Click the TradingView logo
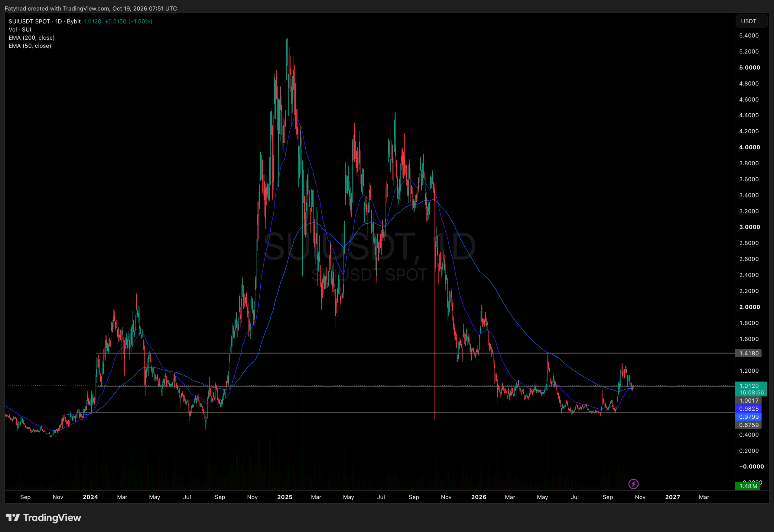The image size is (774, 532). coord(43,518)
